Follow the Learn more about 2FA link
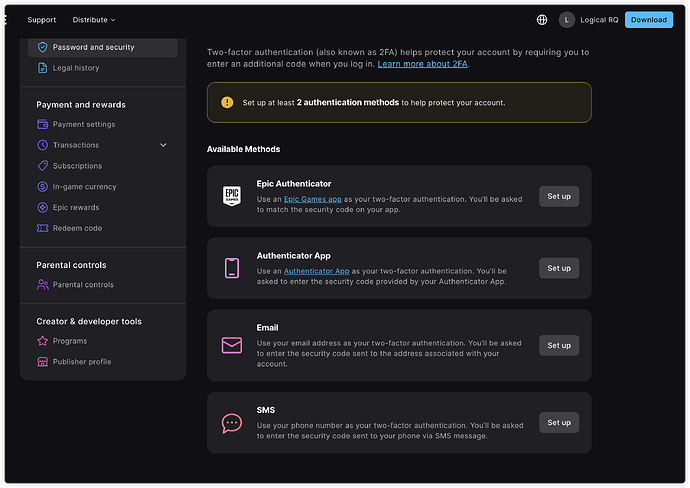 [x=422, y=64]
